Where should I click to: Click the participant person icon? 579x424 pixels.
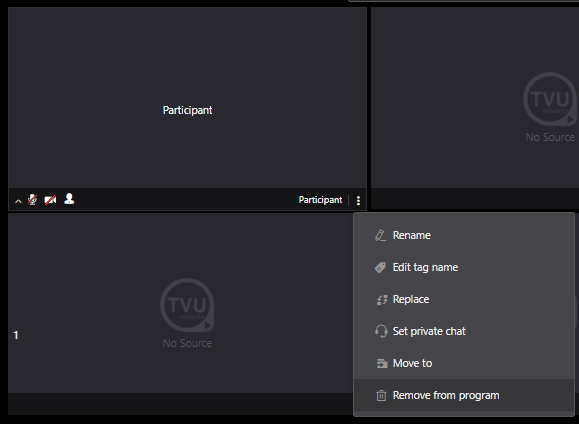(69, 199)
